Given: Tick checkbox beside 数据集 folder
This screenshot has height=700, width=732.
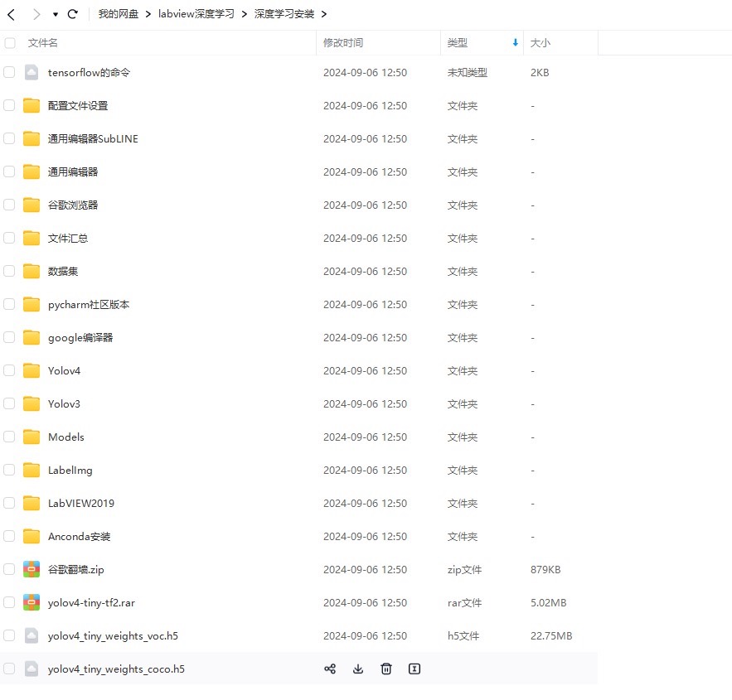Looking at the screenshot, I should (x=9, y=271).
